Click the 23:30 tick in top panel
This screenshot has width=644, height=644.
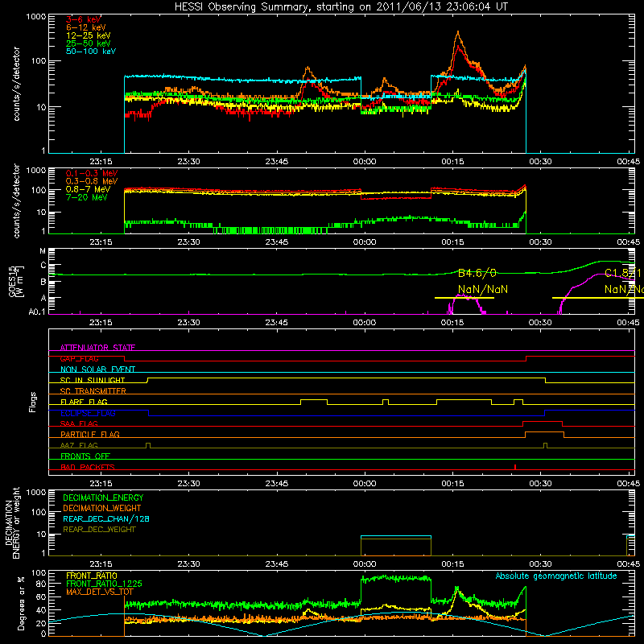click(188, 162)
